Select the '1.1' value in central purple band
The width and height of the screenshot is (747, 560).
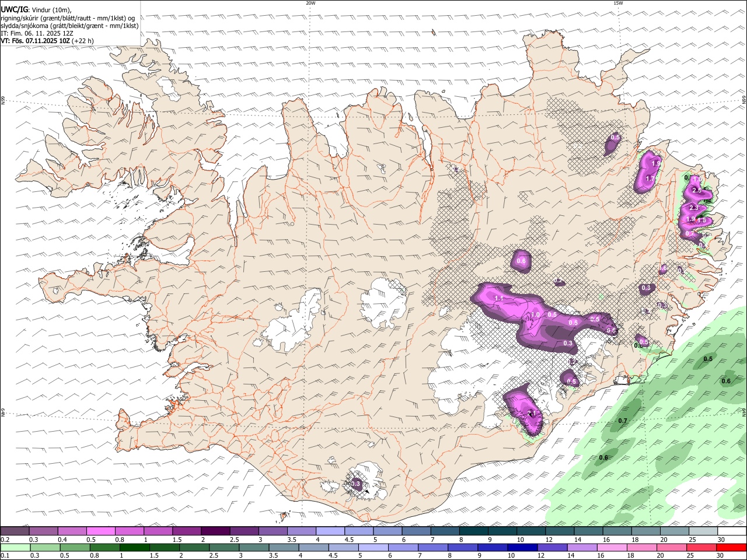499,298
